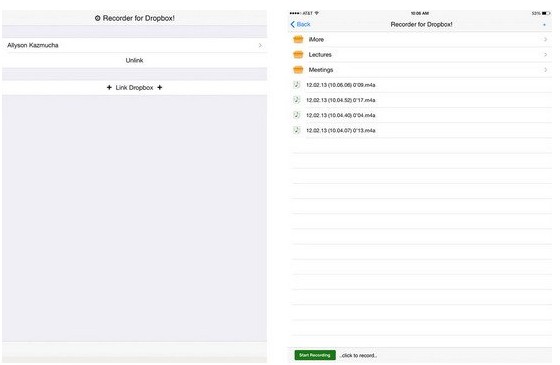Open the Meetings folder icon
Screen dimensions: 560x365
298,70
